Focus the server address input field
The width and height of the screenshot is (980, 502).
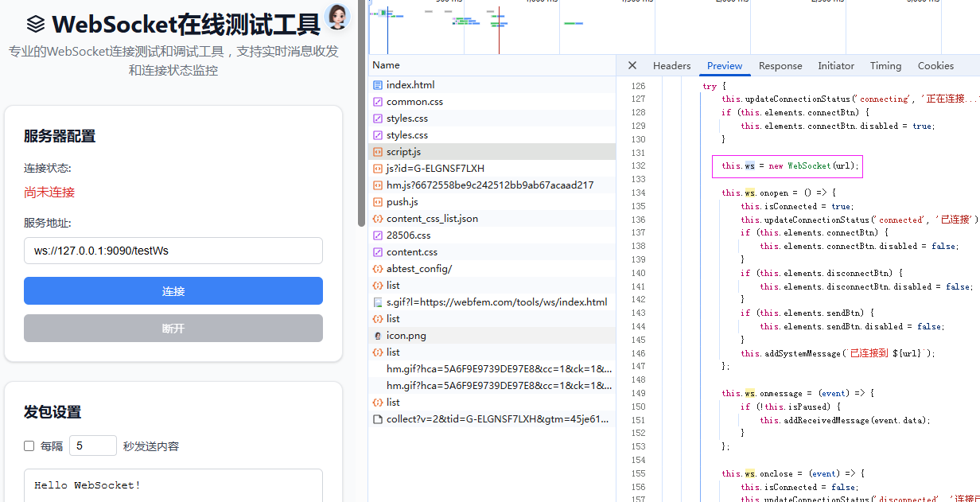[x=173, y=251]
